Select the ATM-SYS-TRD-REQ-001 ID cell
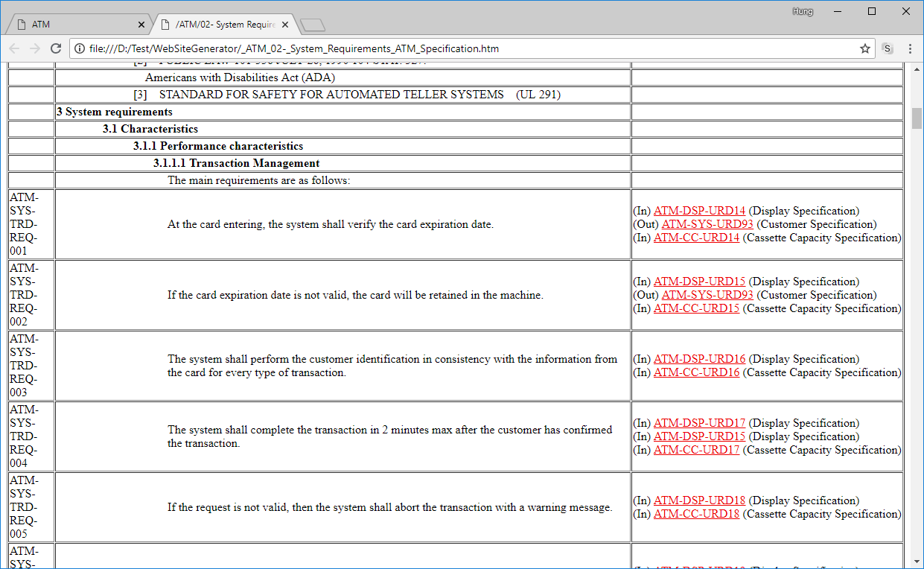The image size is (924, 569). point(31,224)
